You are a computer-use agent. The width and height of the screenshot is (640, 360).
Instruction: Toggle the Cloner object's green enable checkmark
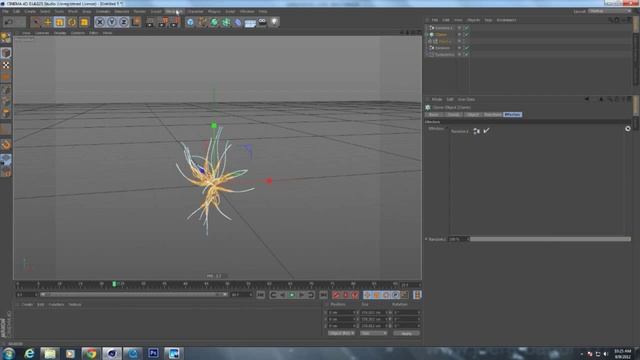[467, 35]
